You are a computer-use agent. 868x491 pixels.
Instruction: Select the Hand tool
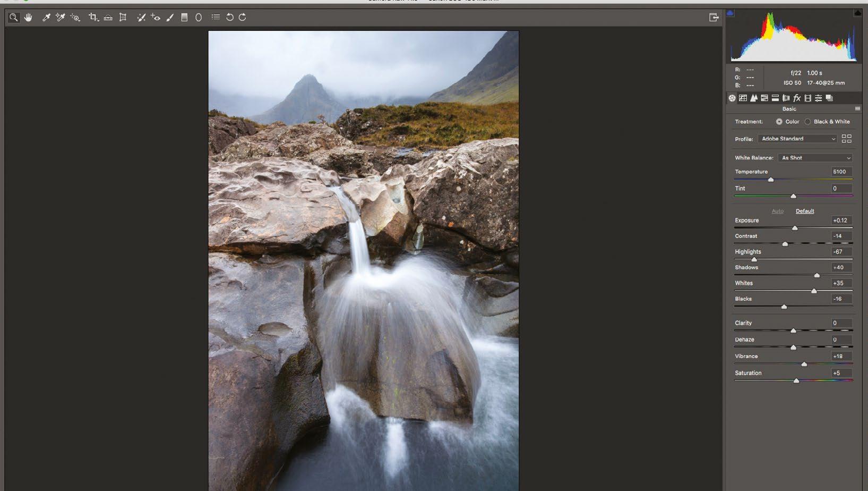coord(28,18)
